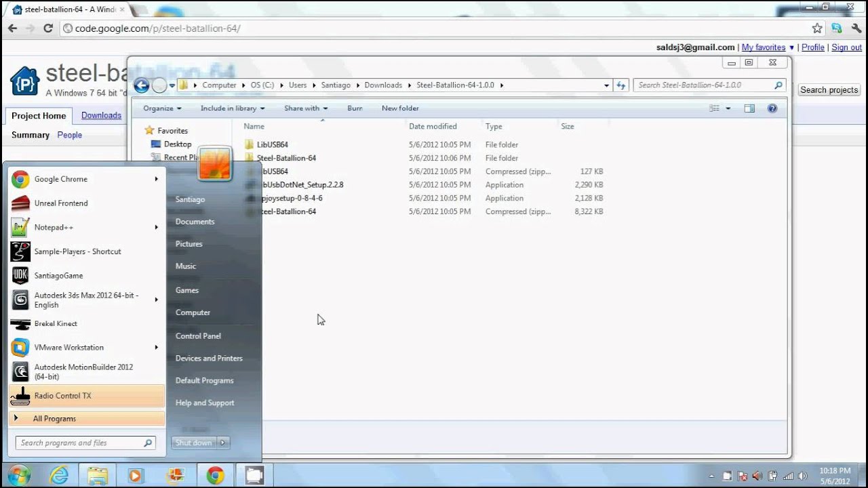
Task: Open Share with dropdown
Action: (306, 108)
